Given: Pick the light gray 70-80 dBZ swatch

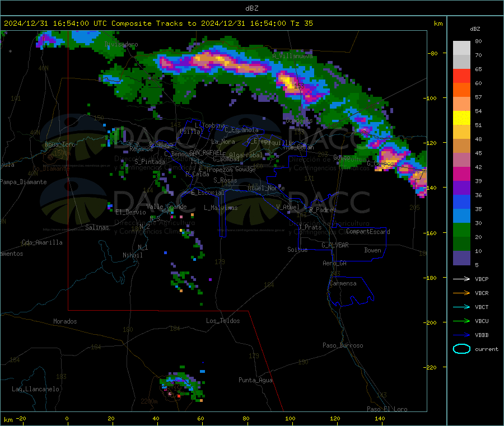Looking at the screenshot, I should coord(461,48).
